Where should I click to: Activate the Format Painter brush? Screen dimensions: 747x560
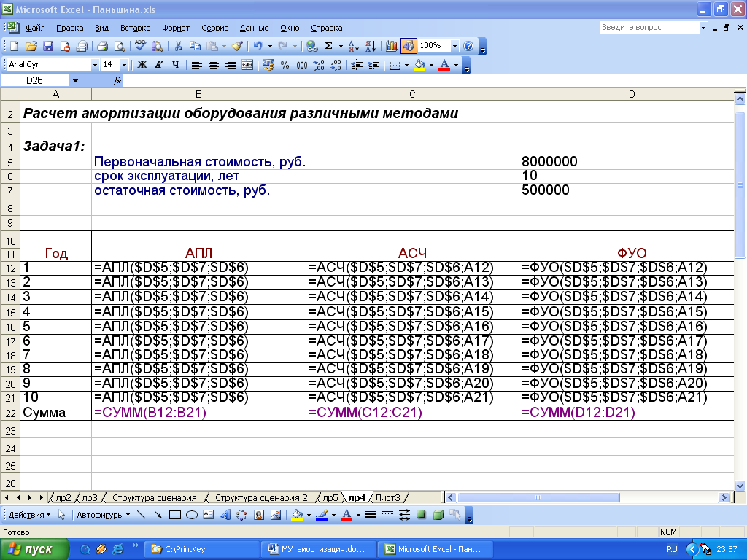coord(237,46)
